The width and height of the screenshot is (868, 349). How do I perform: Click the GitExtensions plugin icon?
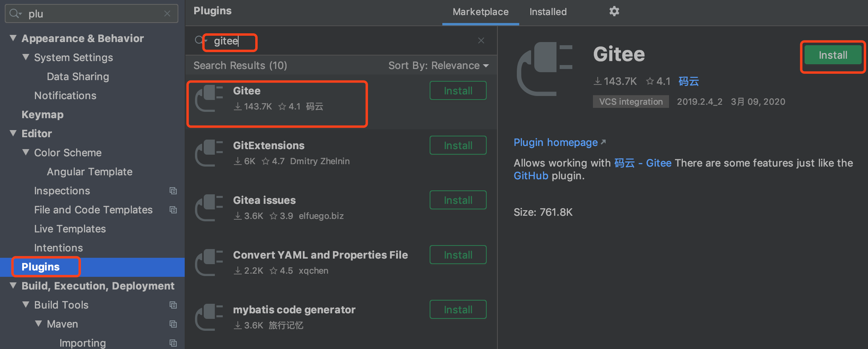[209, 153]
